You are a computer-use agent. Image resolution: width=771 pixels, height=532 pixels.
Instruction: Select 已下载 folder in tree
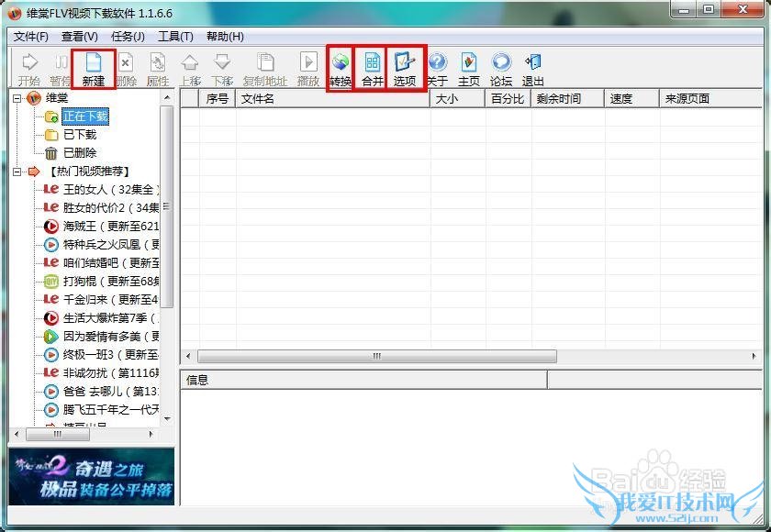tap(80, 135)
